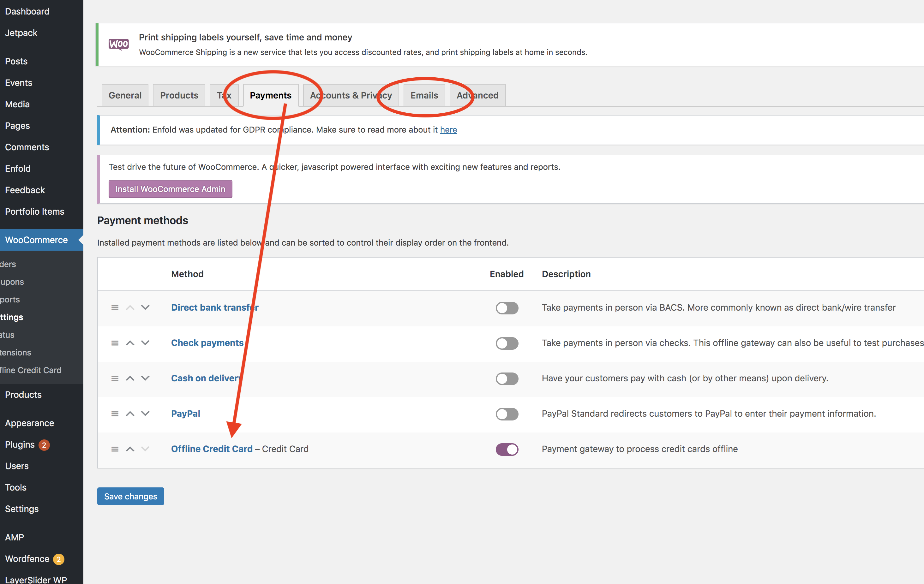
Task: Click Install WooCommerce Admin button
Action: click(171, 189)
